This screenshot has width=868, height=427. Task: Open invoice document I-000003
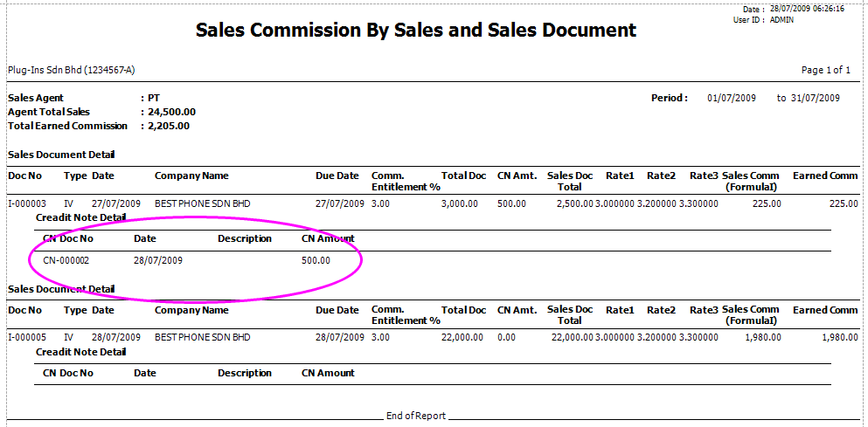[27, 203]
